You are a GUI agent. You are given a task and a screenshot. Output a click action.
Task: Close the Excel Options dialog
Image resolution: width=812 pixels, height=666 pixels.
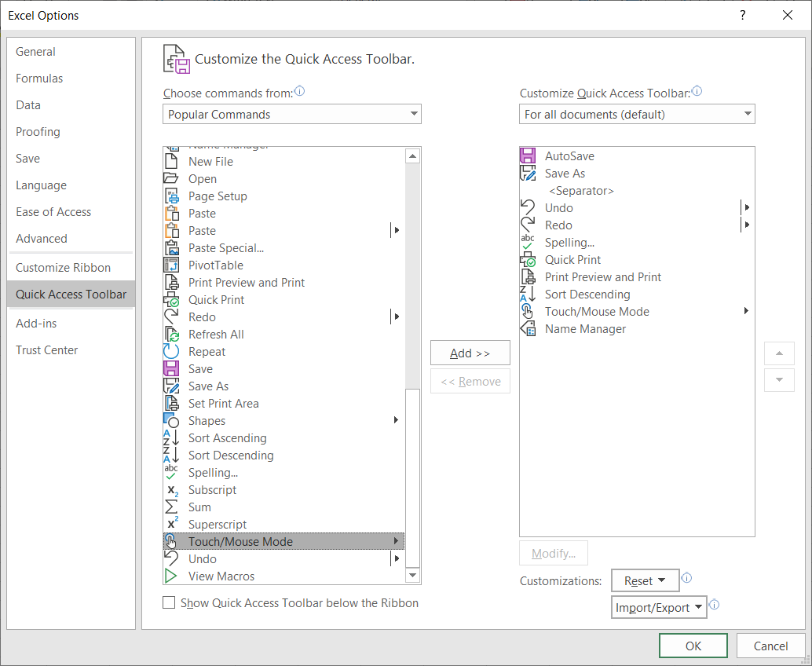click(x=788, y=15)
